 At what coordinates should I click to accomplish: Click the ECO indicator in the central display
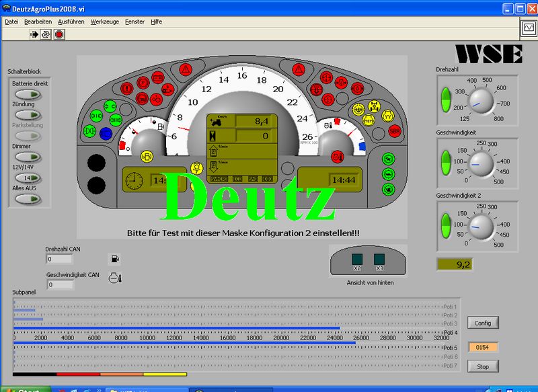tap(237, 179)
